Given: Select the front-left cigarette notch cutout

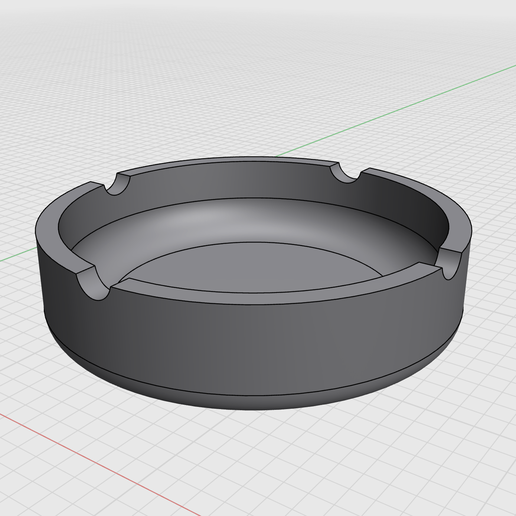Looking at the screenshot, I should tap(93, 283).
